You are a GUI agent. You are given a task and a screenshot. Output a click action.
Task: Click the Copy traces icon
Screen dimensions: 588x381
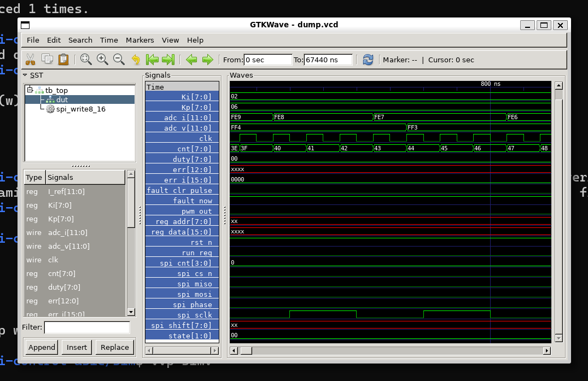click(47, 60)
